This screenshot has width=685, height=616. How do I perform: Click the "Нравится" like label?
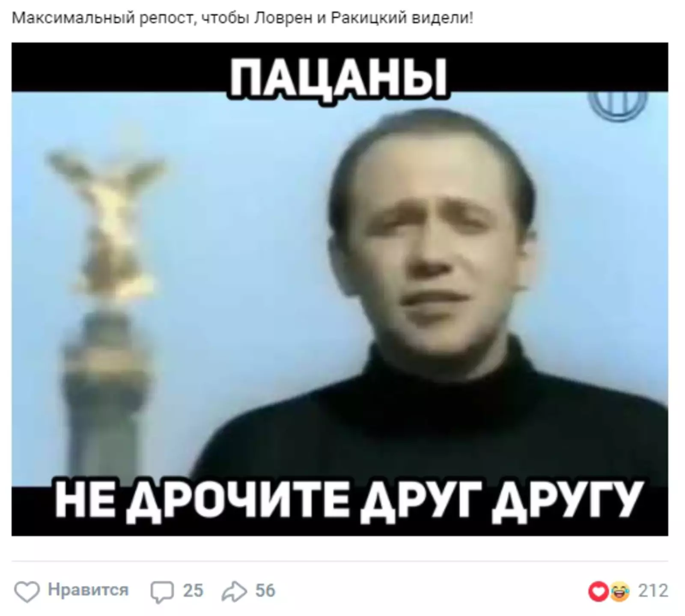88,590
